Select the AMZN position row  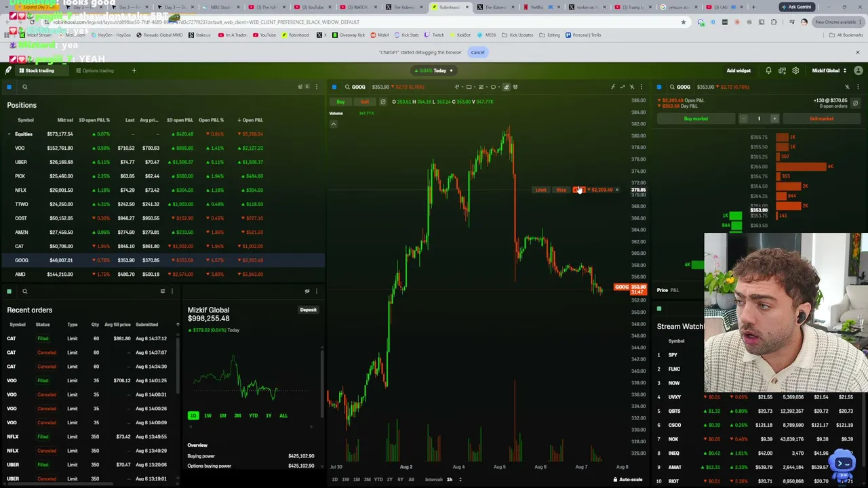click(163, 232)
